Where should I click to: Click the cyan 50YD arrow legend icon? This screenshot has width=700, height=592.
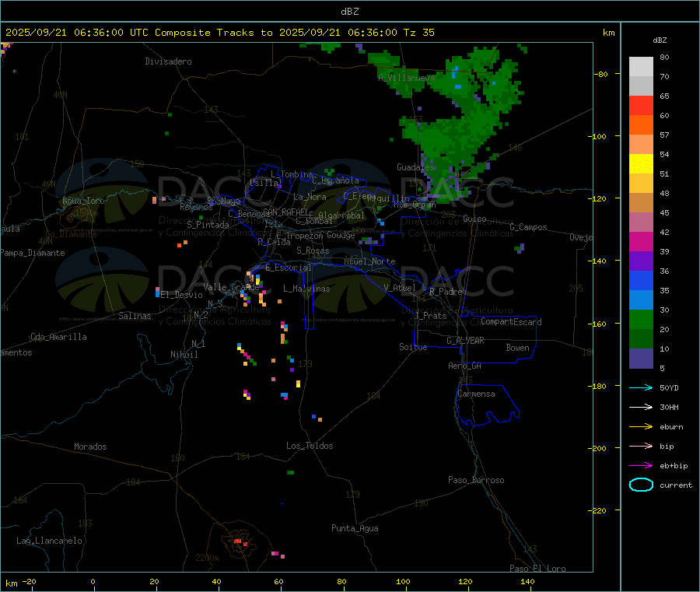pyautogui.click(x=641, y=387)
